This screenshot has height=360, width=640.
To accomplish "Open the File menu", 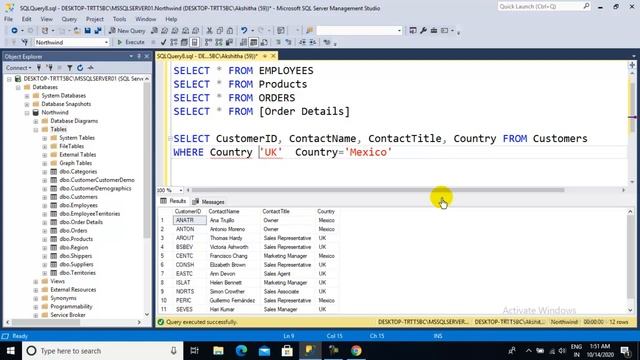I will coord(9,19).
